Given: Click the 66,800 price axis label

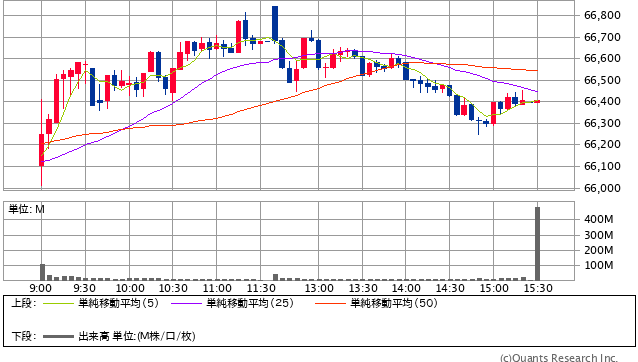Looking at the screenshot, I should [602, 15].
